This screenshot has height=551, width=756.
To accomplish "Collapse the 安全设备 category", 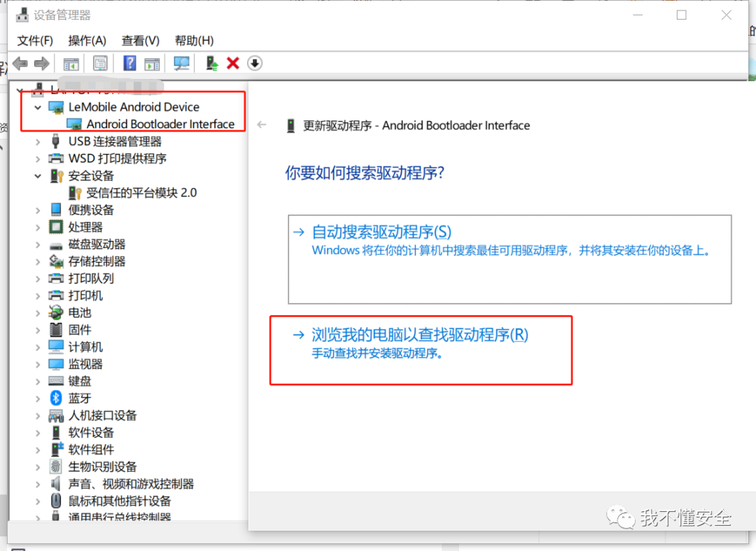I will click(x=38, y=176).
